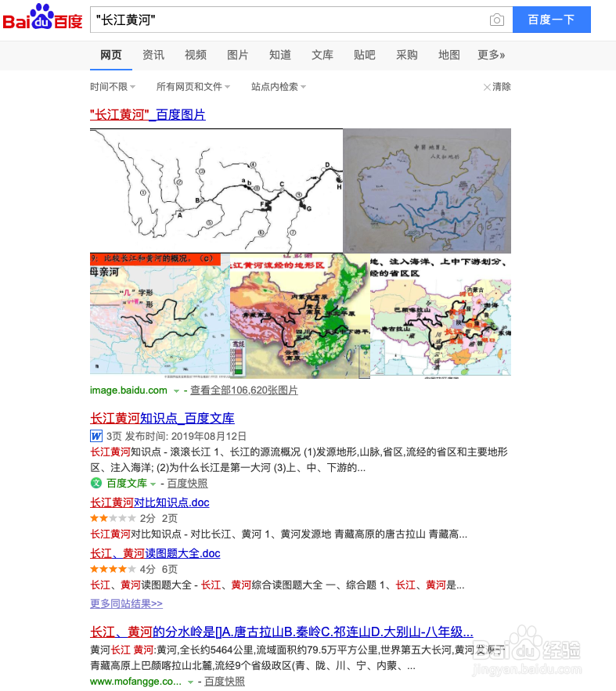Select the 网页 tab
This screenshot has height=691, width=616.
[x=110, y=55]
